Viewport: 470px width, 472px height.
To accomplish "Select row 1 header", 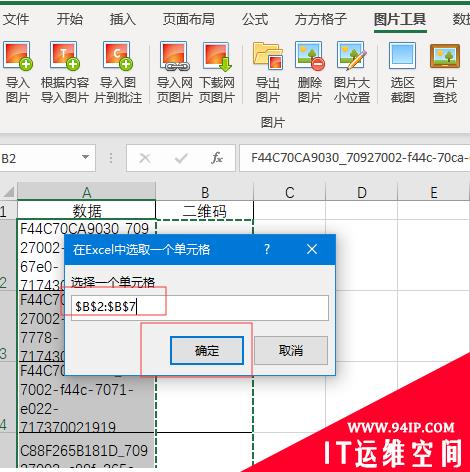I will [8, 210].
